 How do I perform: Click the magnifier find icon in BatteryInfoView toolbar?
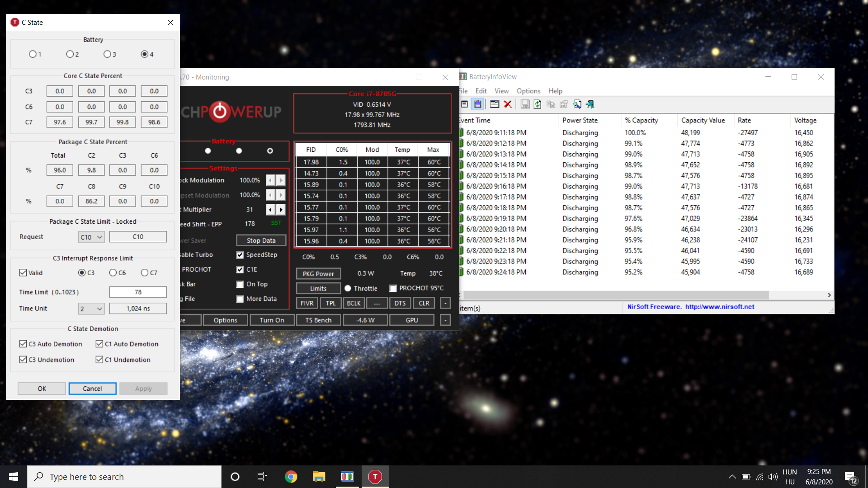coord(577,104)
